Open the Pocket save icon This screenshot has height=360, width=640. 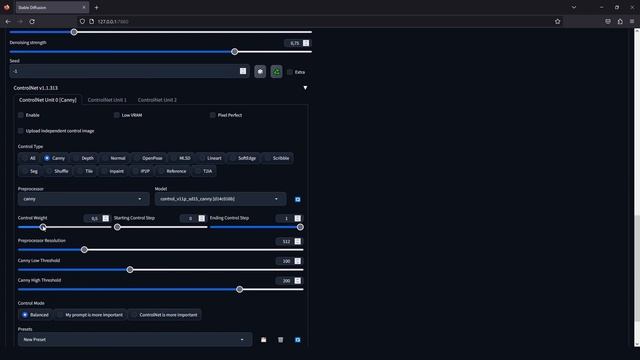(608, 21)
